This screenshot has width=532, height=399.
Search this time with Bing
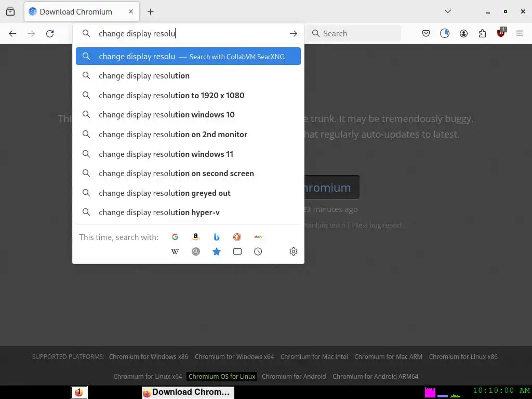pos(217,237)
